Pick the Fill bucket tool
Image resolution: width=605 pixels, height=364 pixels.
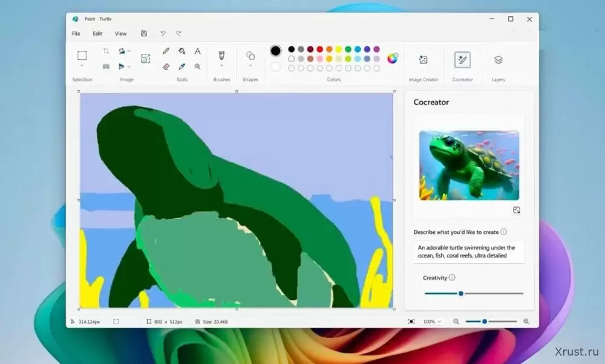181,51
